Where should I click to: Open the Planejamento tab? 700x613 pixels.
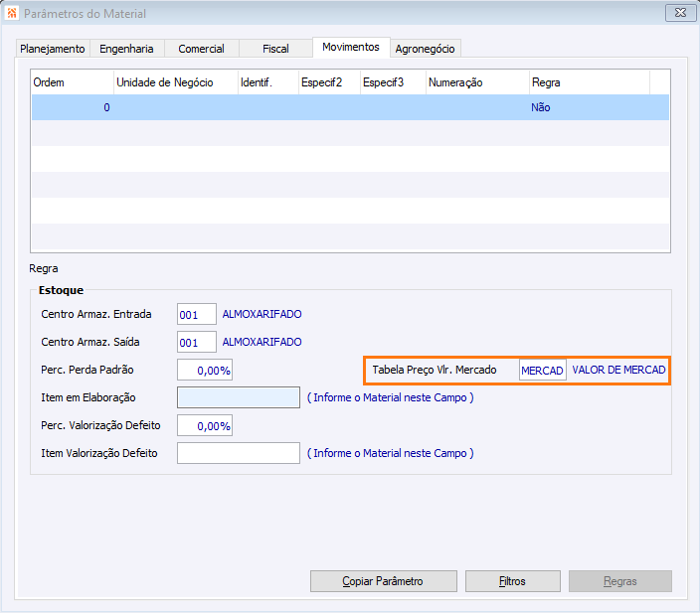click(53, 49)
